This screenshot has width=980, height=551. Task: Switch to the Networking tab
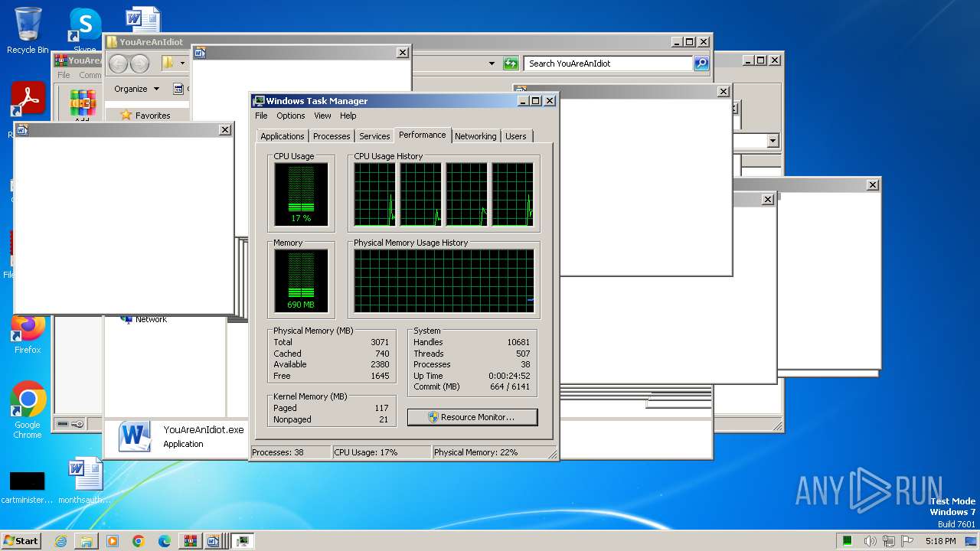[x=475, y=136]
